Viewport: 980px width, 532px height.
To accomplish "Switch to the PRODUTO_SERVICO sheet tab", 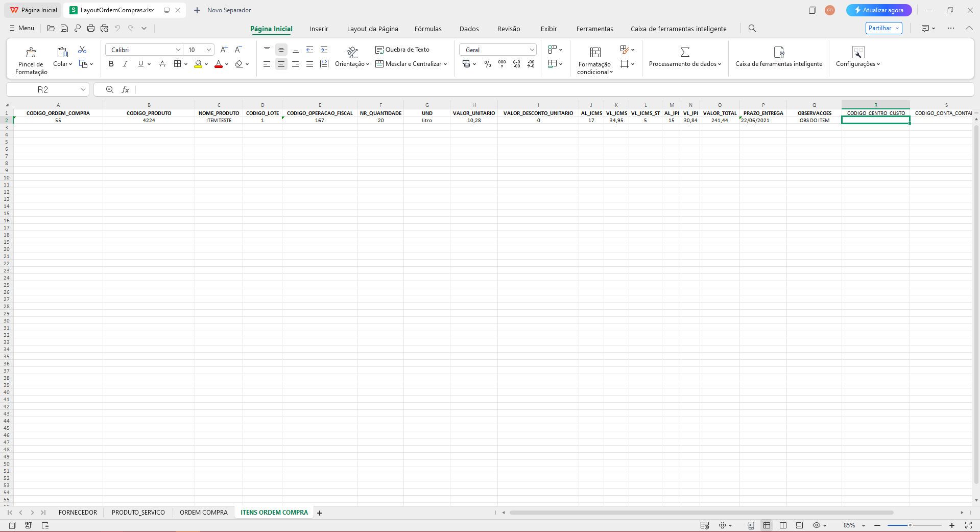I will pyautogui.click(x=138, y=512).
